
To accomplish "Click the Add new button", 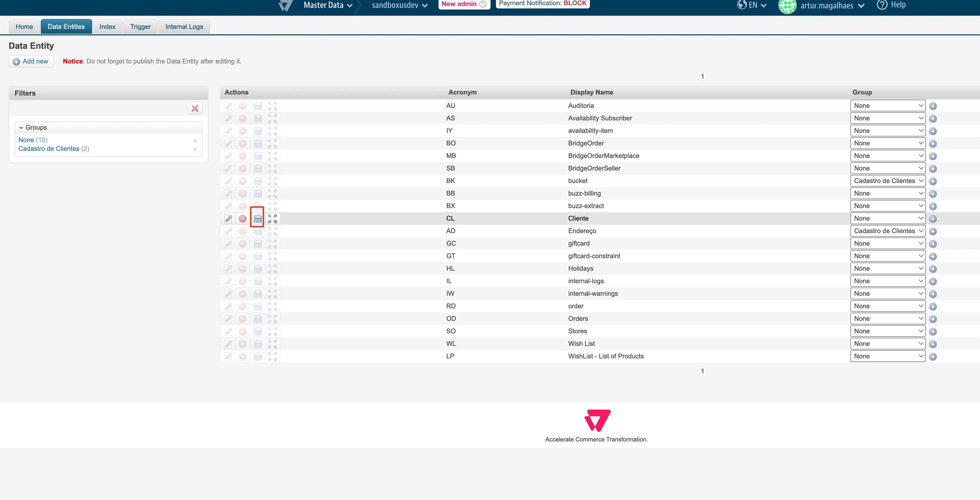I will (x=31, y=61).
